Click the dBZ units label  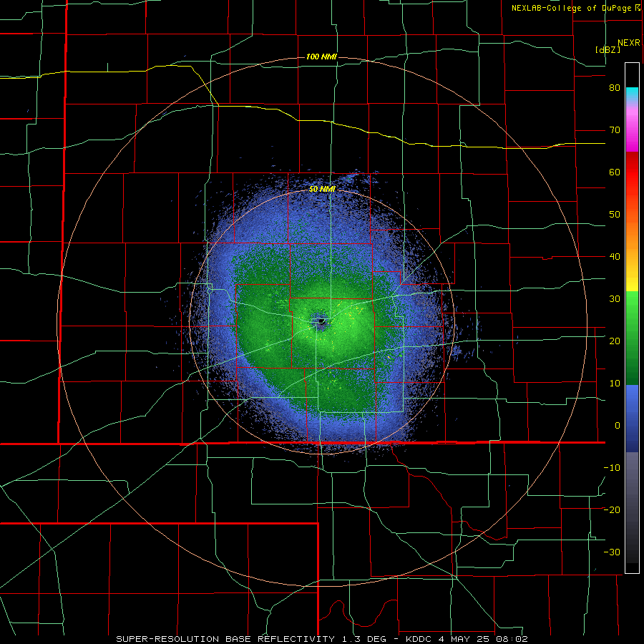(x=608, y=49)
